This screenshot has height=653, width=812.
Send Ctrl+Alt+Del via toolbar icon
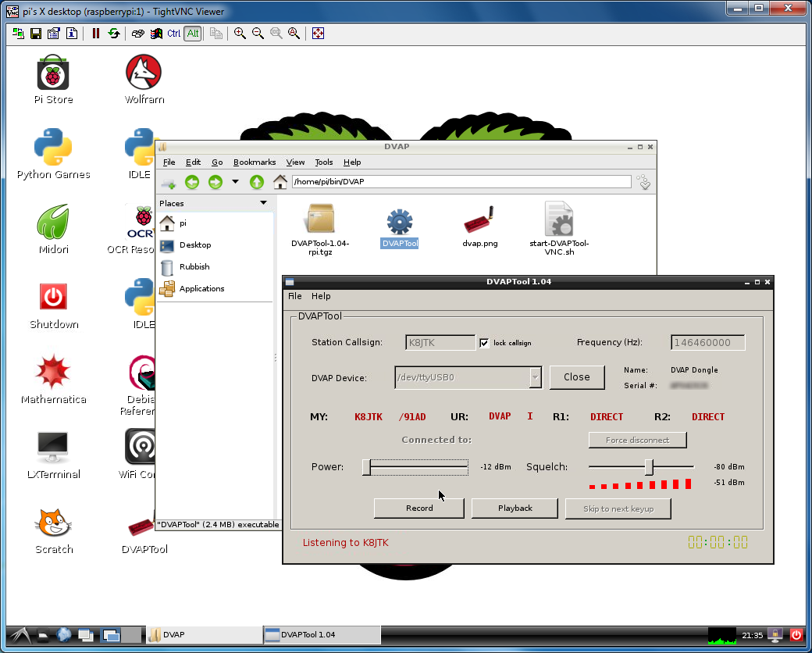(x=137, y=34)
